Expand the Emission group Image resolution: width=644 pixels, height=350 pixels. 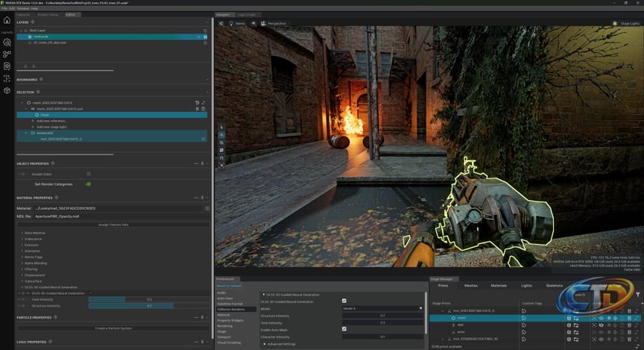point(22,245)
